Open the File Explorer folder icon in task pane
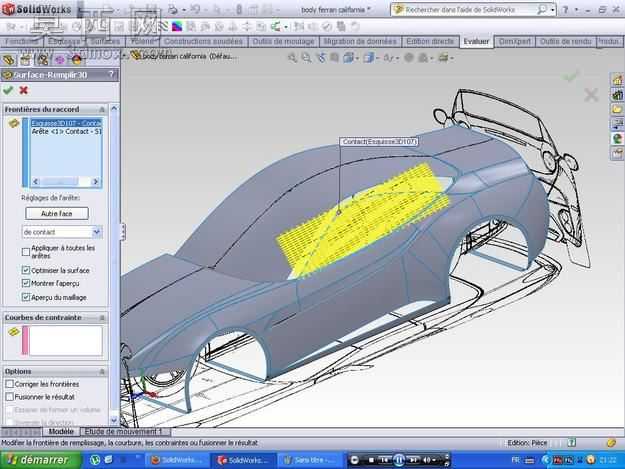This screenshot has width=625, height=469. point(617,109)
